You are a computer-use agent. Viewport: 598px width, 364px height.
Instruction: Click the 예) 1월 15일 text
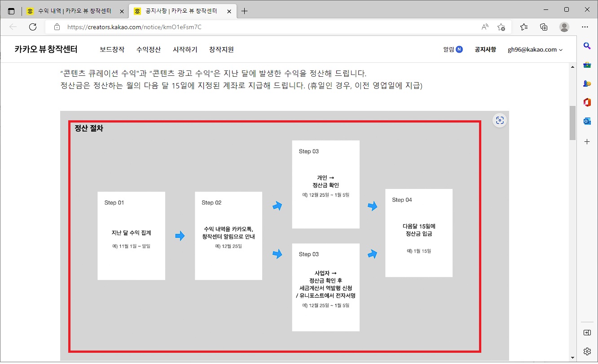(419, 251)
